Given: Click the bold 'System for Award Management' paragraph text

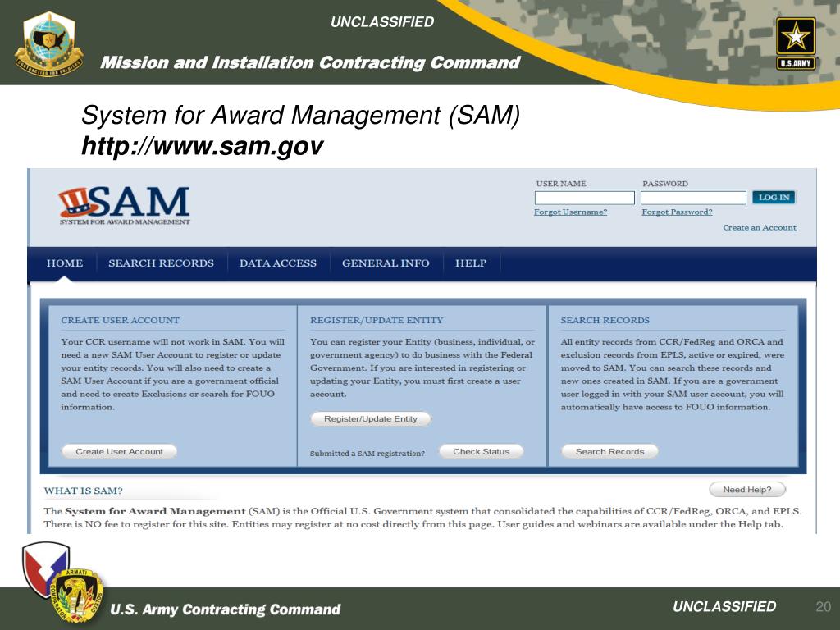Looking at the screenshot, I should tap(155, 511).
